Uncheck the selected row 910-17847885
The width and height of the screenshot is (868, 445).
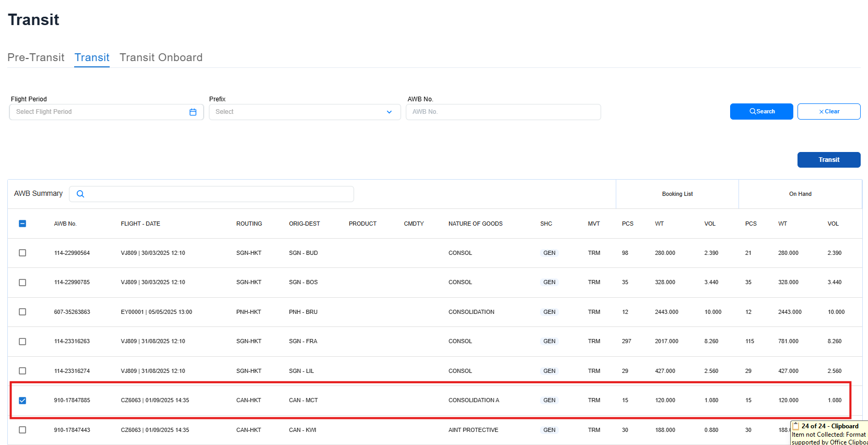pyautogui.click(x=22, y=401)
